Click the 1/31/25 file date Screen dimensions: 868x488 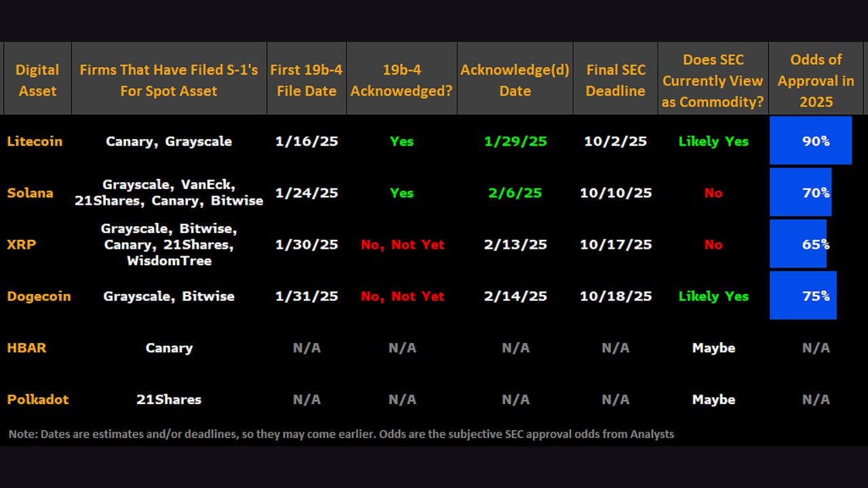(x=307, y=296)
